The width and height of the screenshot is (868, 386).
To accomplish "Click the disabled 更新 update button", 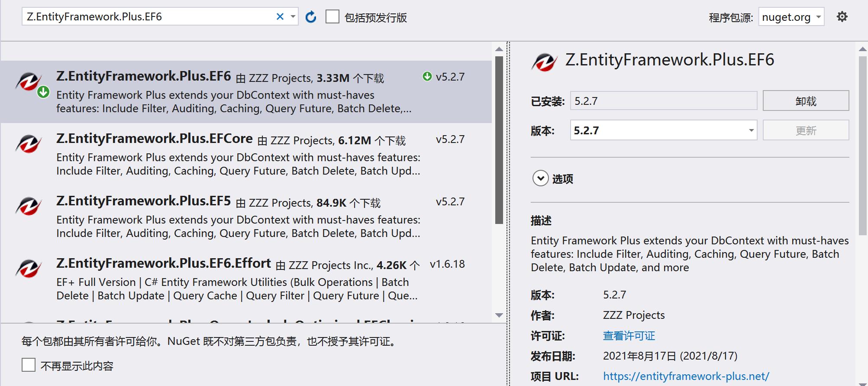I will (806, 130).
